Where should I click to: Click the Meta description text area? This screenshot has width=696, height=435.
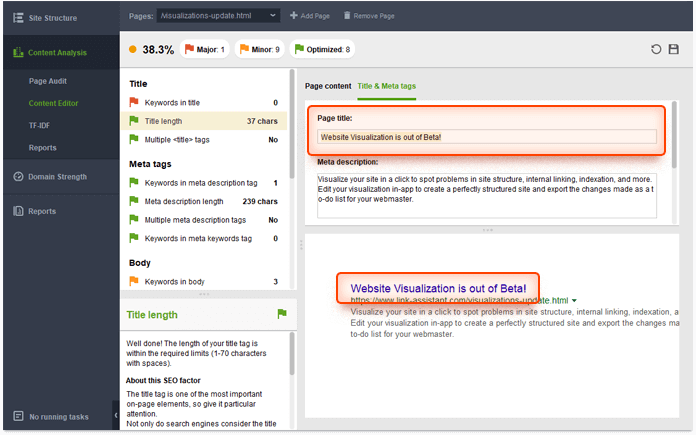[x=486, y=195]
